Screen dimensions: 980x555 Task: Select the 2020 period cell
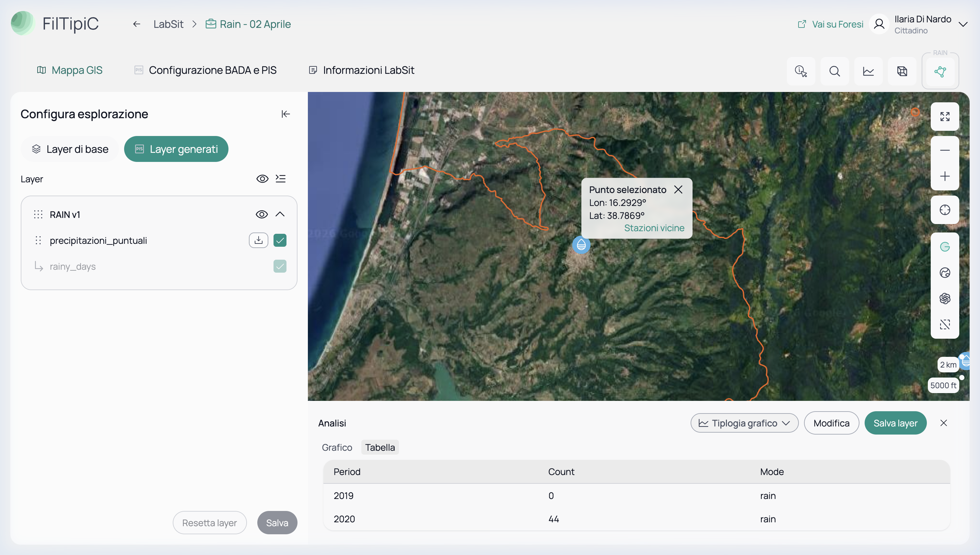[x=344, y=519]
